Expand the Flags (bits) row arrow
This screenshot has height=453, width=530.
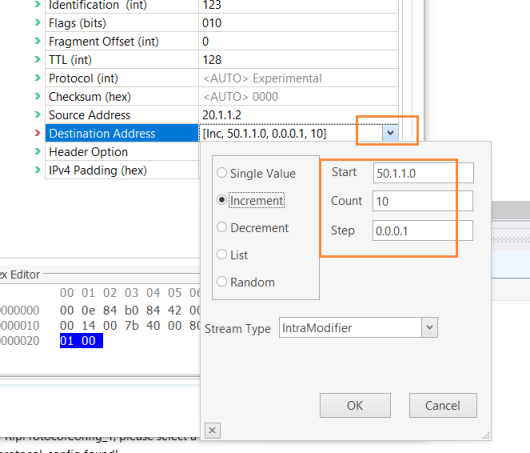(x=38, y=23)
